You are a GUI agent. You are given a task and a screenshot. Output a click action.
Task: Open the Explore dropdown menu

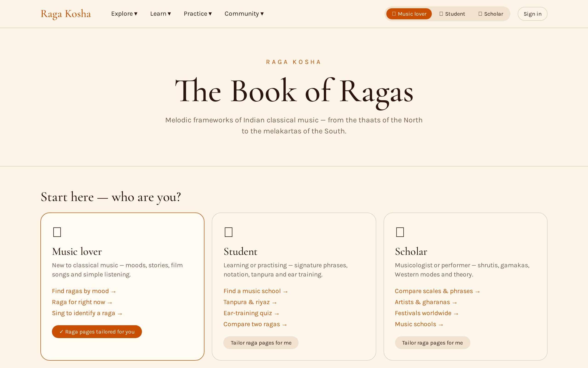click(124, 14)
